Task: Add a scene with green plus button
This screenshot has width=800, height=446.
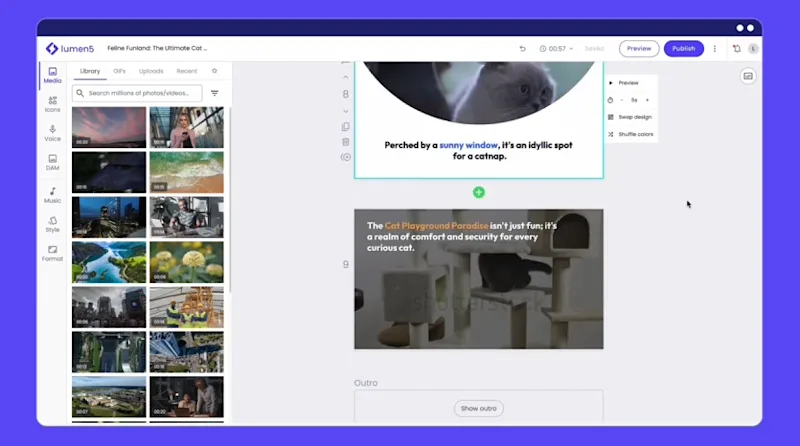Action: (479, 192)
